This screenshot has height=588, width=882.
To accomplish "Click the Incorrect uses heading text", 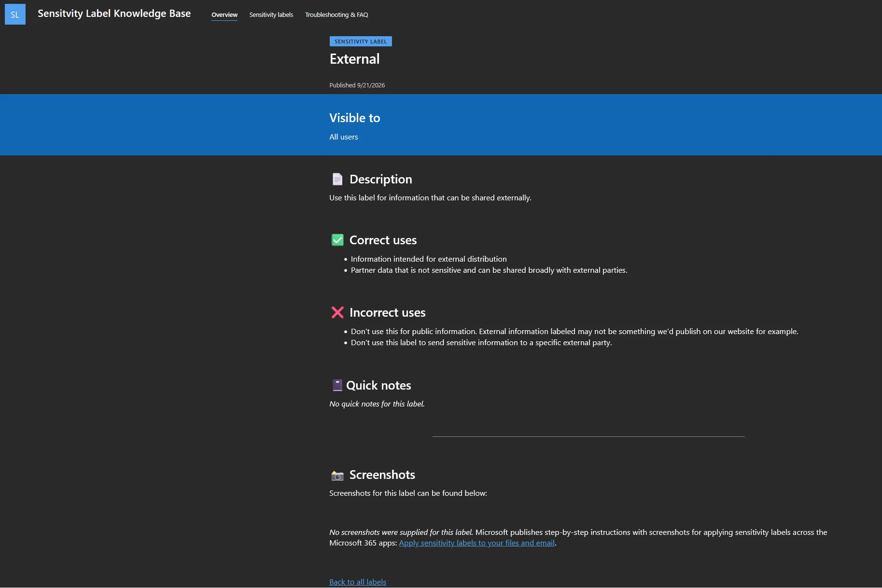I will tap(387, 312).
